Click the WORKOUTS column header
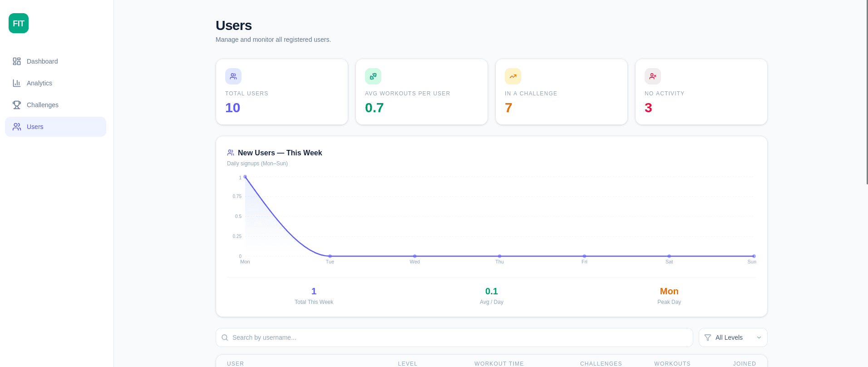The width and height of the screenshot is (868, 367). tap(672, 364)
